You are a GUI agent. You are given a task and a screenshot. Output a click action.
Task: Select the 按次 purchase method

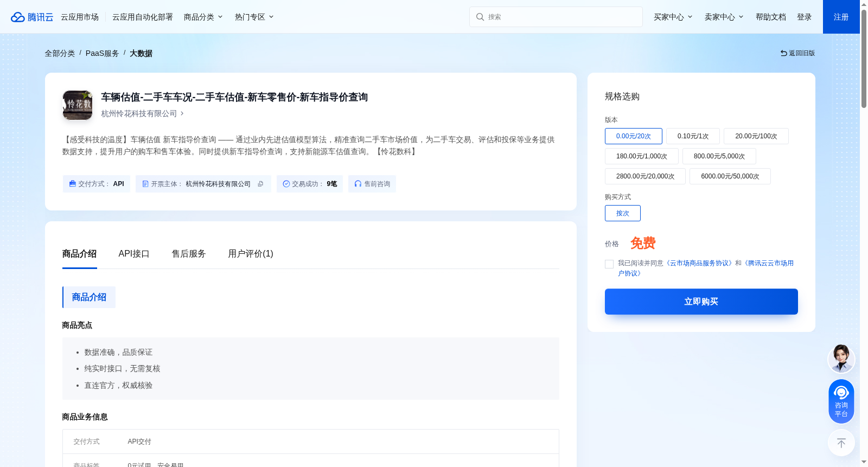pos(623,213)
